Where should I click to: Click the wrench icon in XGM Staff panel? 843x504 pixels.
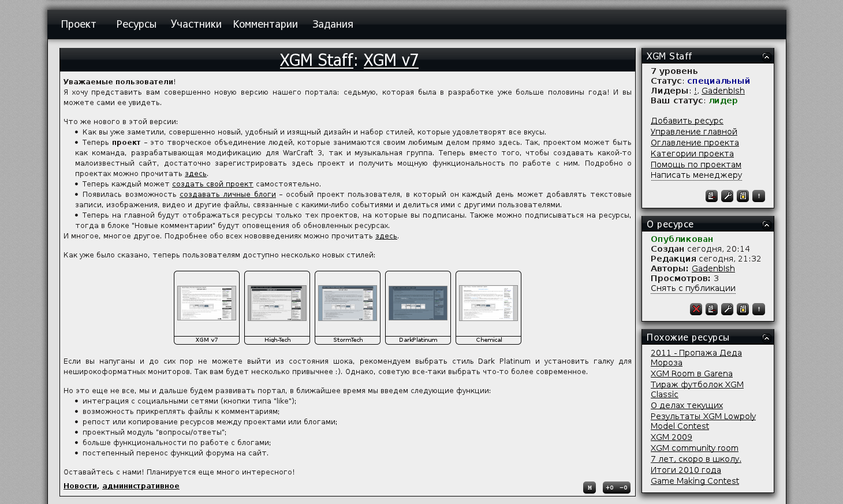click(727, 196)
